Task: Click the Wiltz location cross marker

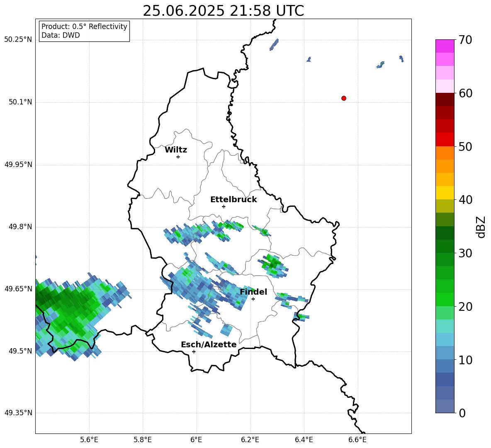Action: click(x=178, y=157)
